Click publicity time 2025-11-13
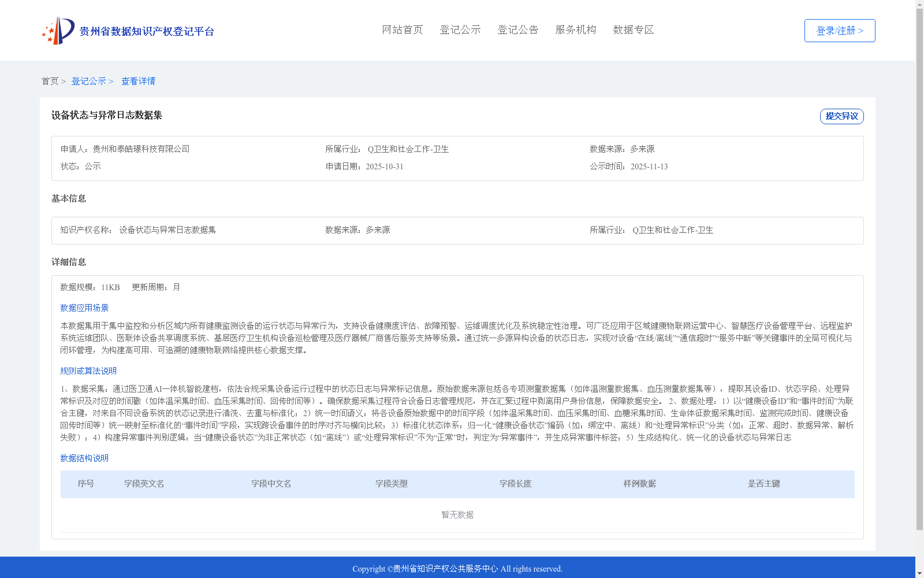Screen dimensions: 924x578 [x=649, y=166]
